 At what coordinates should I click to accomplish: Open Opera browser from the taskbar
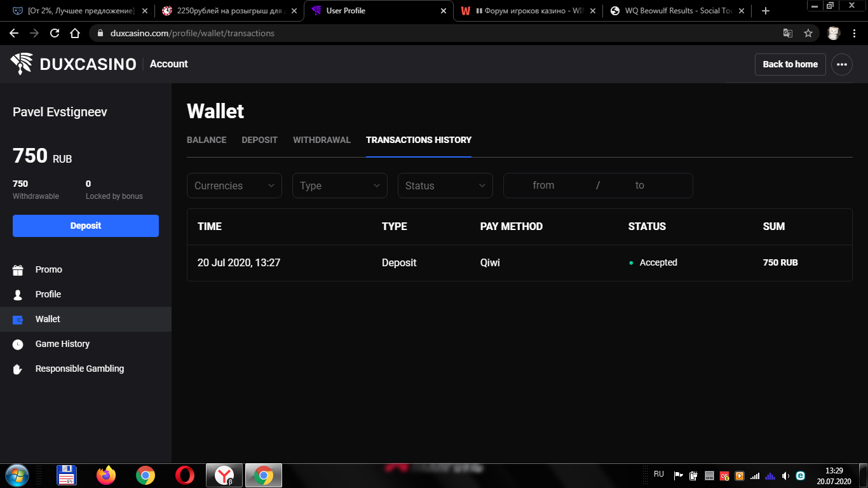185,475
